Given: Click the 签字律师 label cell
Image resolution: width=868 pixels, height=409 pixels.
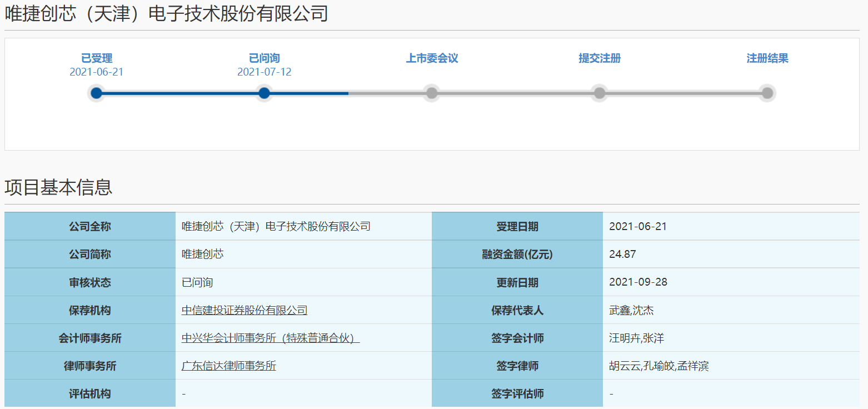Looking at the screenshot, I should [517, 366].
